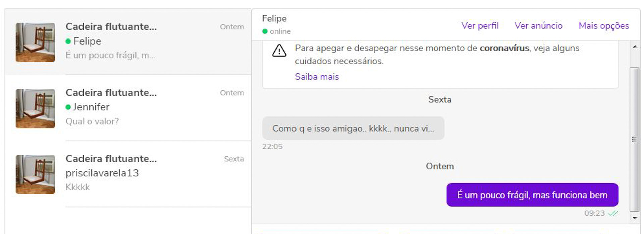Select the conversation with Felipe
This screenshot has height=234, width=644.
point(134,41)
